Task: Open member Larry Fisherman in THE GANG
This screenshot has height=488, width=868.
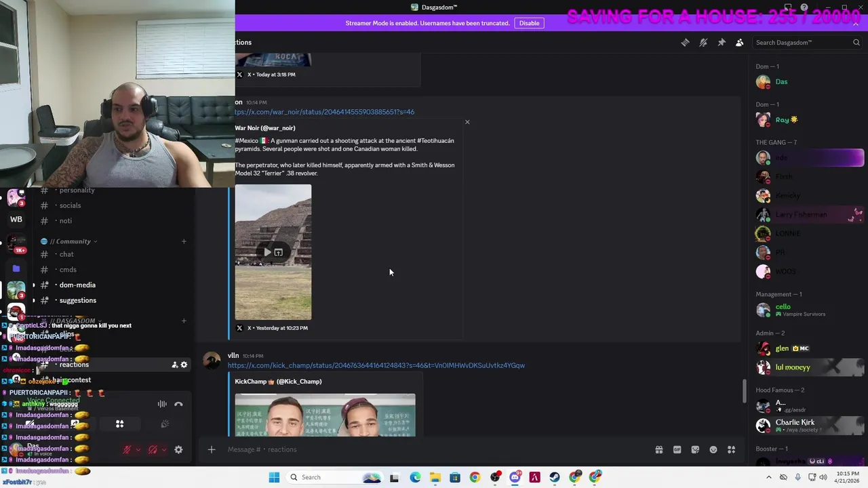Action: click(x=810, y=214)
